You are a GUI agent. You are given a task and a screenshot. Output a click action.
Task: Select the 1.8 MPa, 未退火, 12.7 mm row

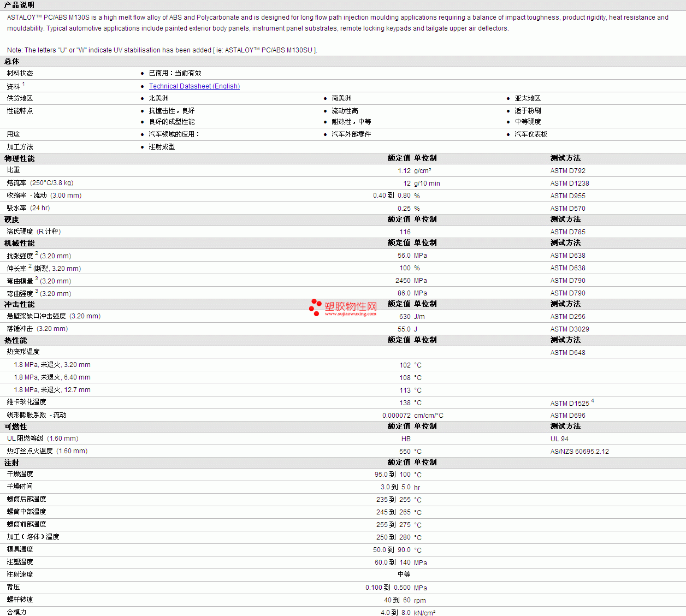tap(343, 390)
